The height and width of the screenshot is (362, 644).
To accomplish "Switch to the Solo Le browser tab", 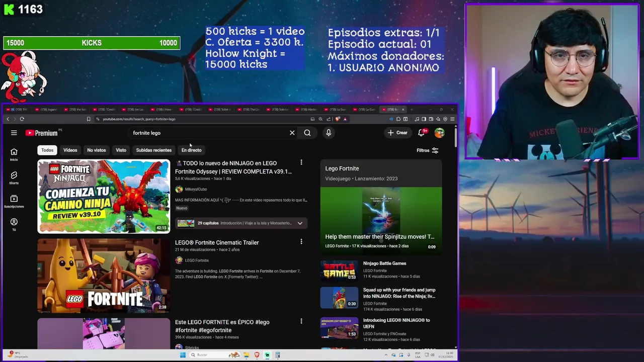I will coord(277,109).
